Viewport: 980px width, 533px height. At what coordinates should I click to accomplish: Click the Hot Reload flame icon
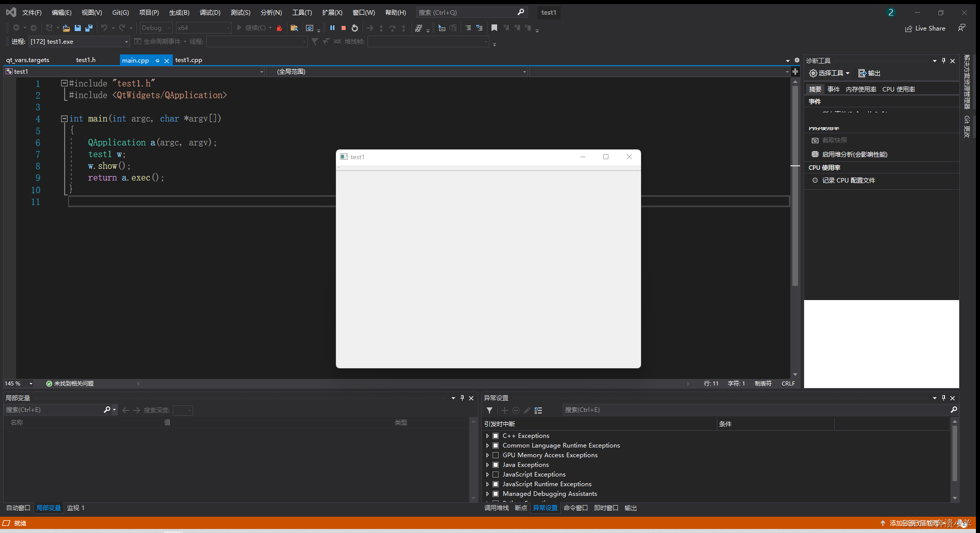[279, 28]
